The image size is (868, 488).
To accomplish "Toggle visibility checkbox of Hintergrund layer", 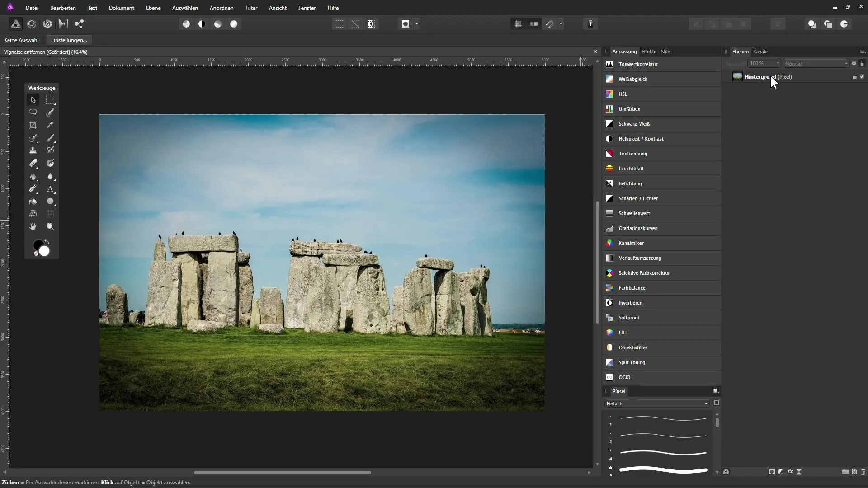I will [862, 77].
